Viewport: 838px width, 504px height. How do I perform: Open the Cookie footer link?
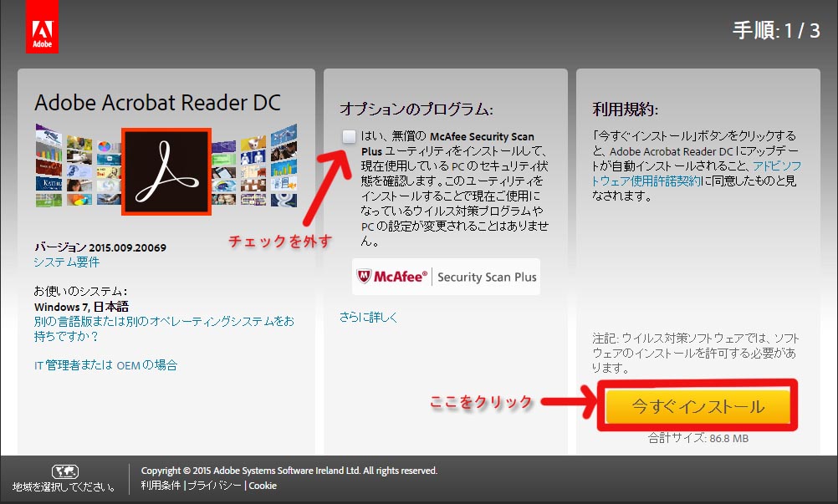tap(263, 486)
